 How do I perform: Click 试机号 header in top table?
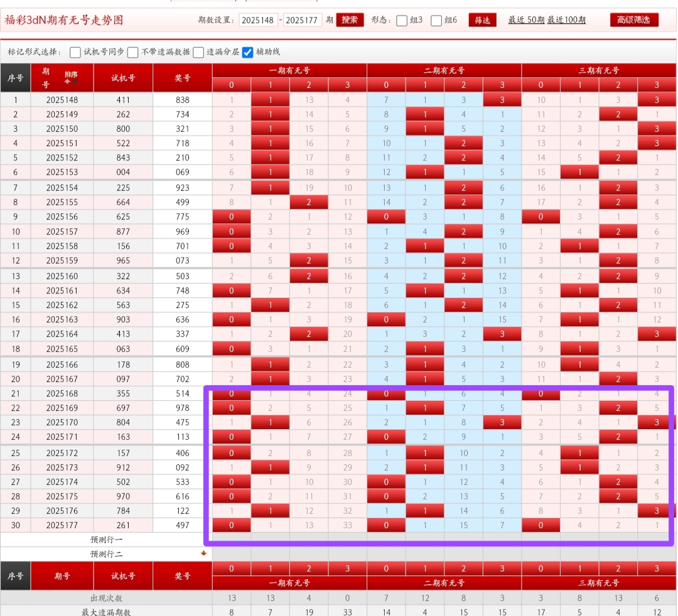[x=123, y=78]
